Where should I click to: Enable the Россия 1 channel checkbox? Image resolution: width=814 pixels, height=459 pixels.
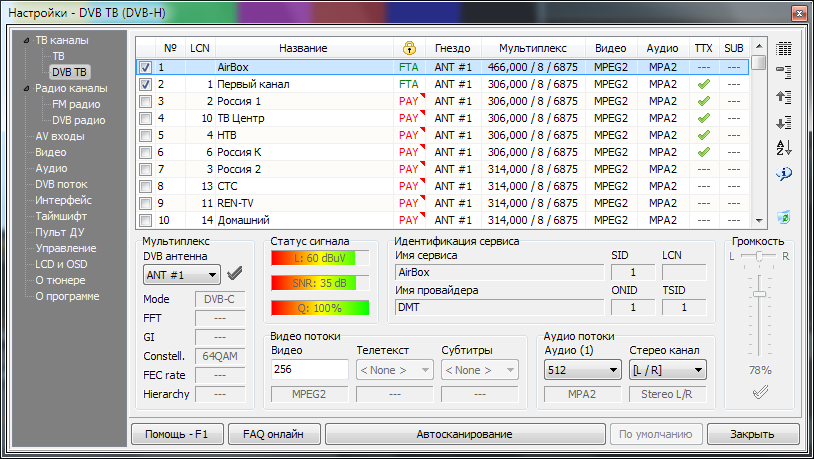146,102
